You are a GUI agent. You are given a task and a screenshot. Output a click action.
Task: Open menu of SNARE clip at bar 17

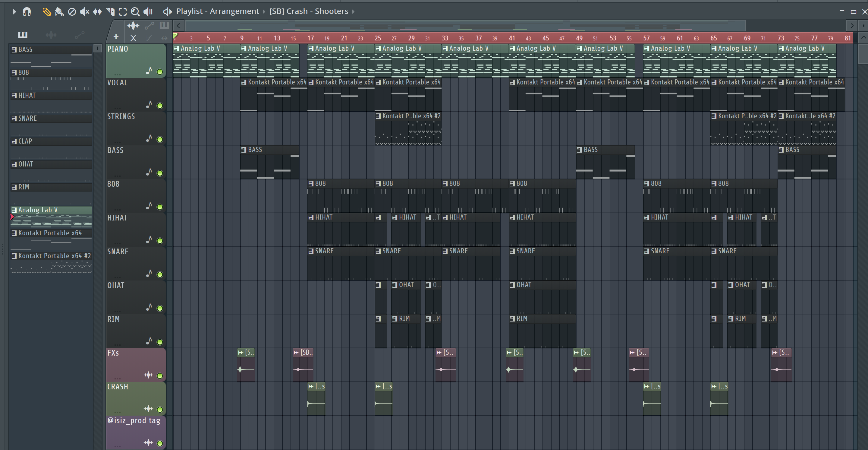tap(311, 251)
